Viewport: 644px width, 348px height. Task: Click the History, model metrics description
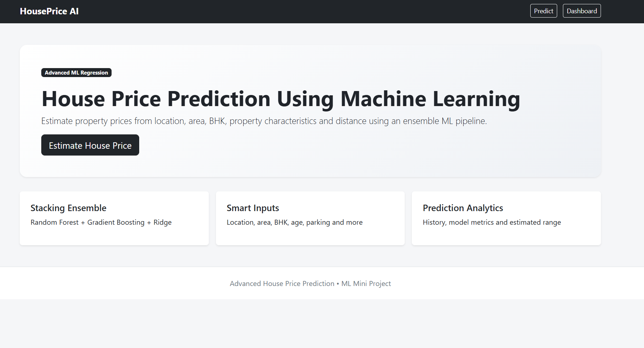tap(492, 222)
